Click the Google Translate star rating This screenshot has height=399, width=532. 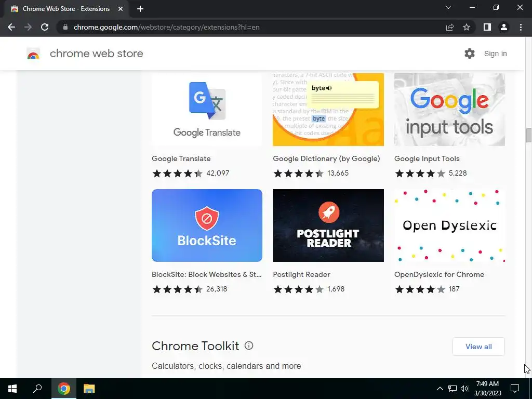[178, 174]
